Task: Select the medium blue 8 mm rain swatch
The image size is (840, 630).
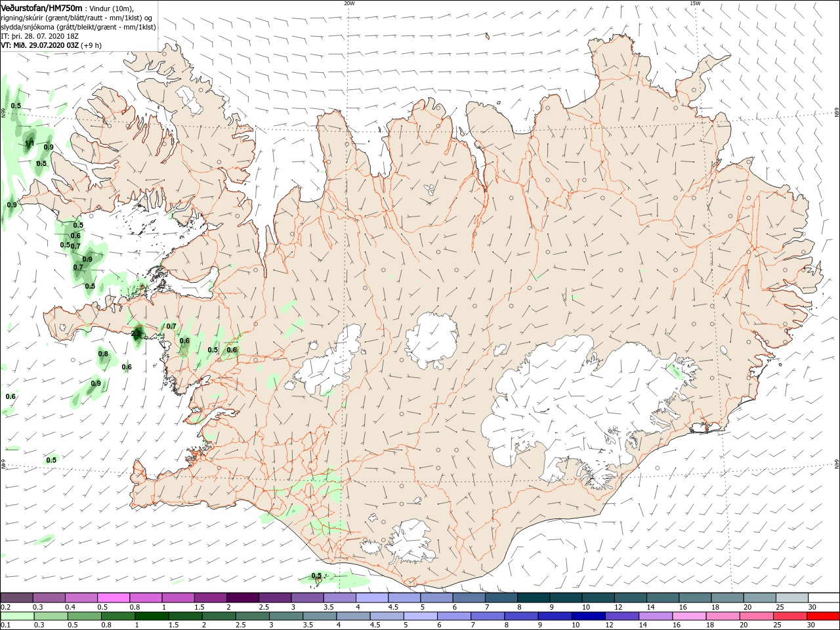Action: 520,616
